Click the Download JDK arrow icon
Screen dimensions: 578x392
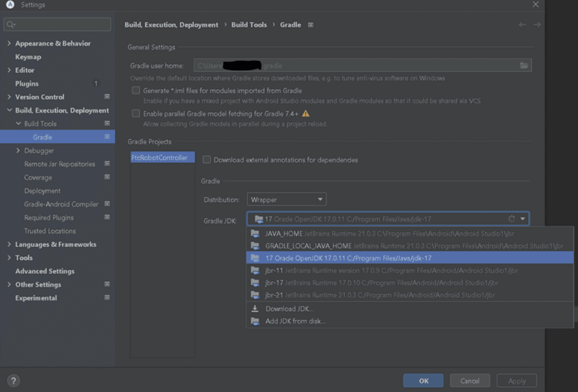255,309
